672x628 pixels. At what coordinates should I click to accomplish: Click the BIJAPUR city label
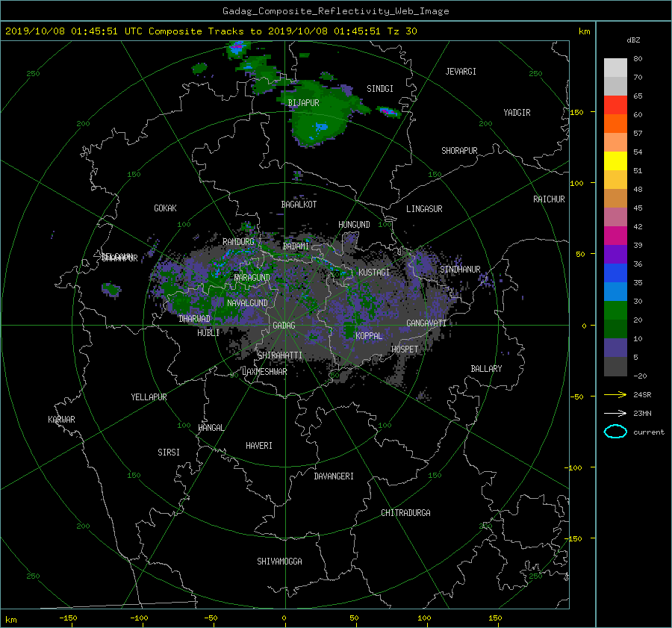pyautogui.click(x=303, y=103)
